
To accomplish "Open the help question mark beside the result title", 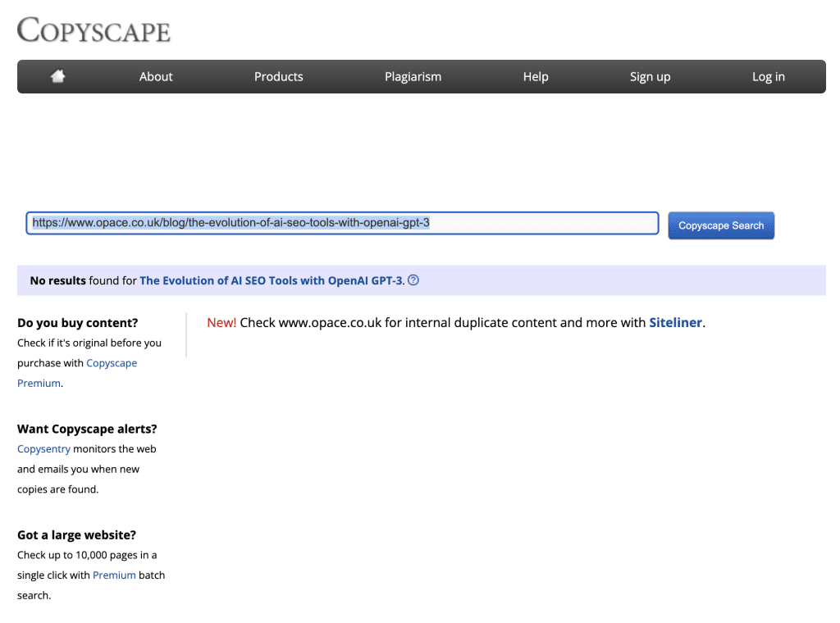I will pos(413,280).
